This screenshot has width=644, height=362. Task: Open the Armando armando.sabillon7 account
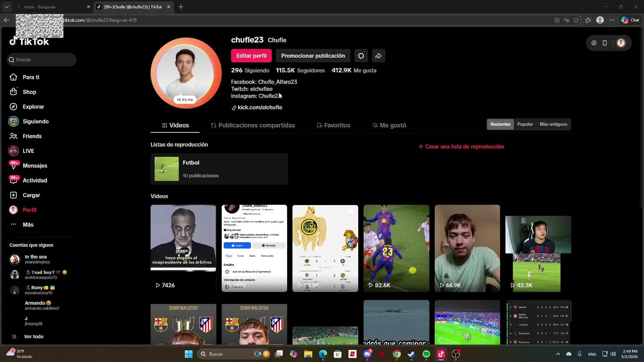(41, 305)
